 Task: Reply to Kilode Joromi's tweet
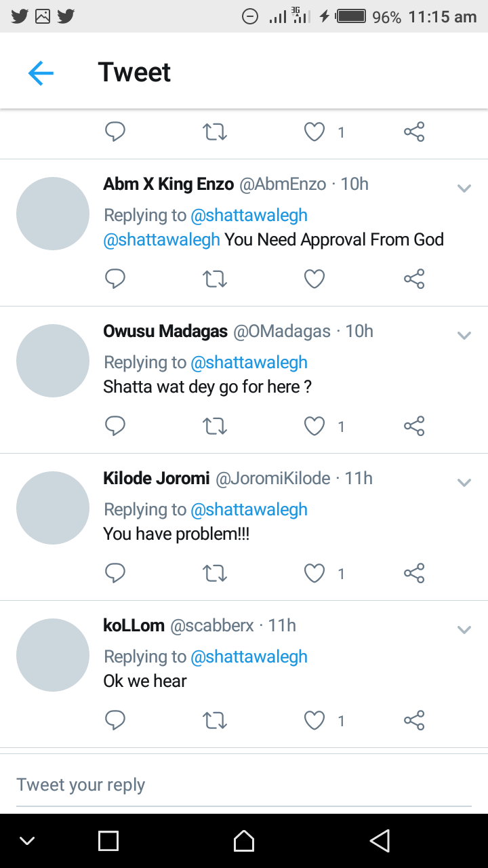115,573
